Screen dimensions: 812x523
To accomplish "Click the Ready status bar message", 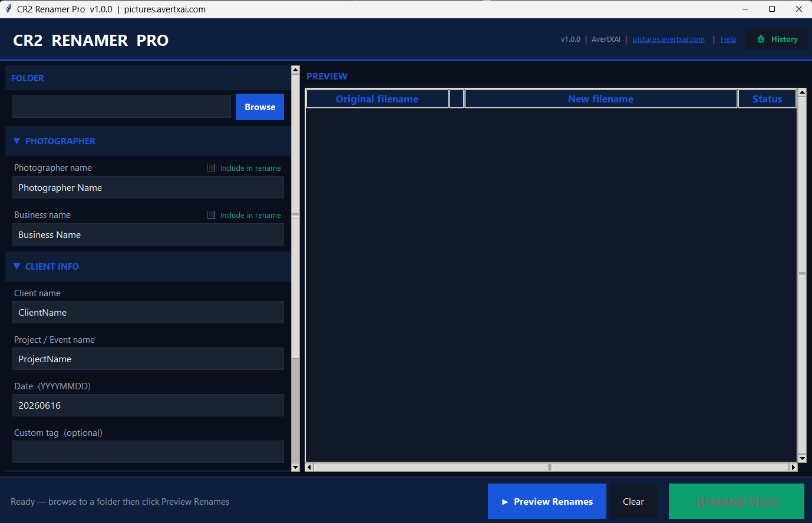I will point(120,502).
